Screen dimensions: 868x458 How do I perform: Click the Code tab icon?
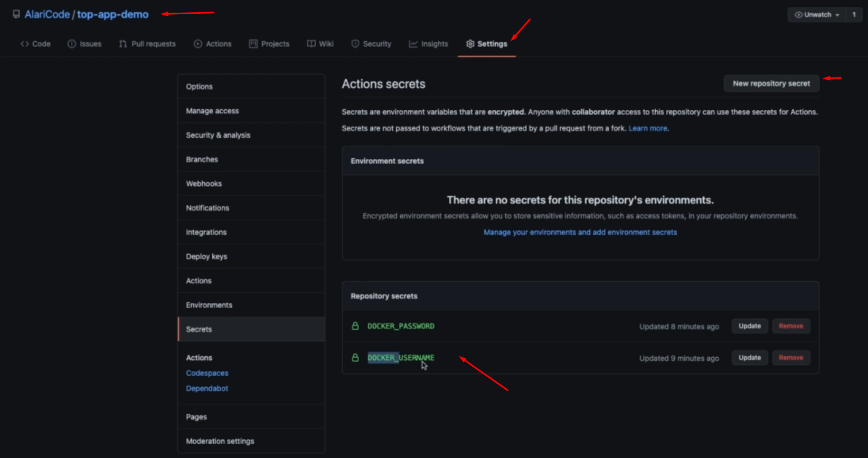click(24, 44)
